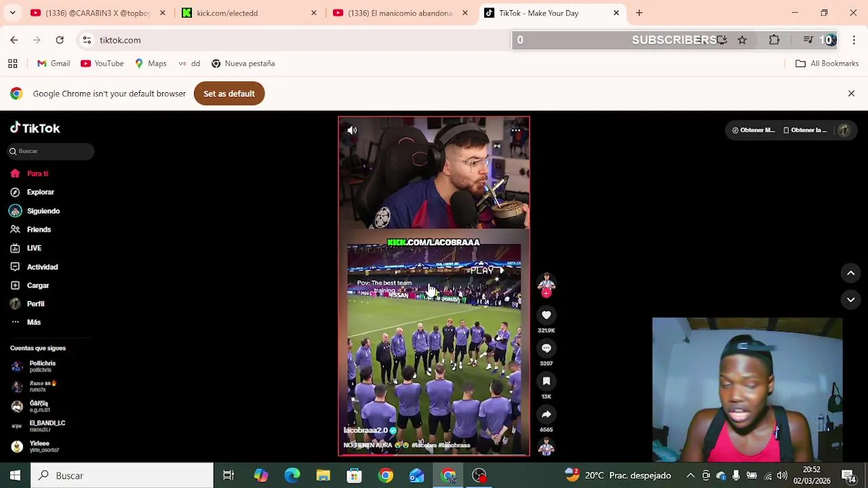Open the Para ti feed
868x488 pixels.
click(x=30, y=174)
